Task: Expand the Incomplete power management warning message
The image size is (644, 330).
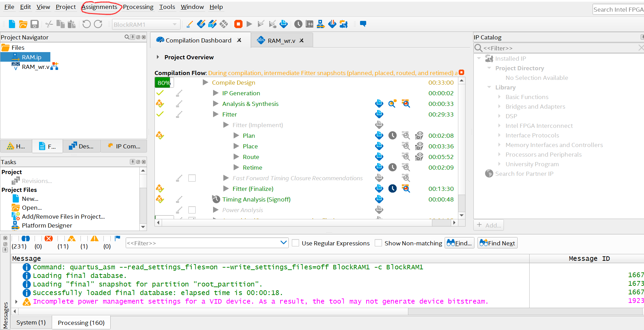Action: pyautogui.click(x=16, y=302)
